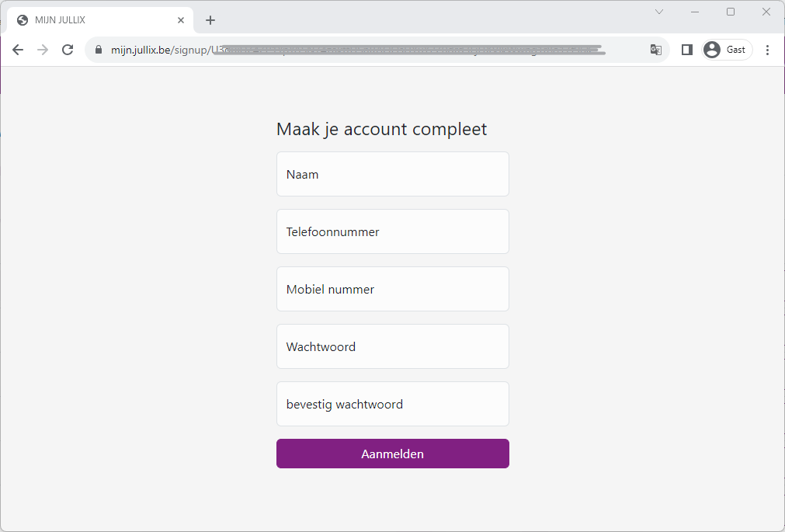Click into the Naam field

[393, 174]
